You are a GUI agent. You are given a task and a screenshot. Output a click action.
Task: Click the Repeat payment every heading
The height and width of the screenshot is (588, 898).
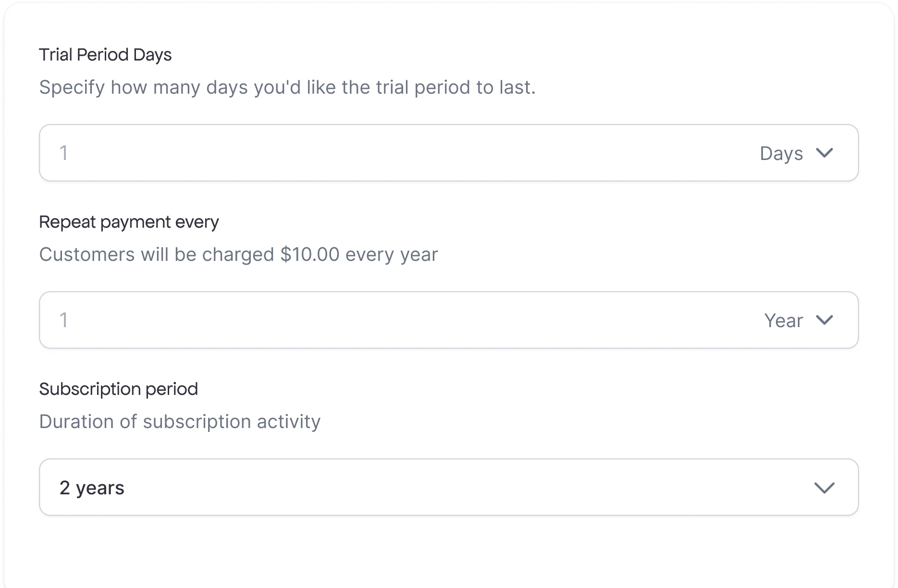[x=129, y=221]
